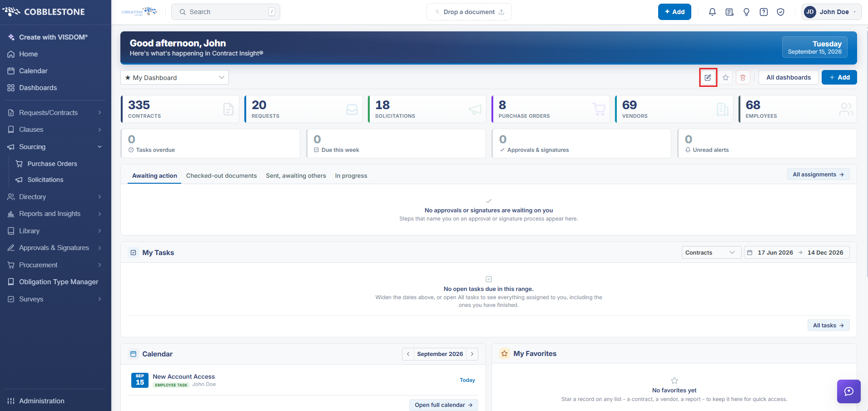Open the notifications bell icon
Screen dimensions: 868x411
coord(712,12)
